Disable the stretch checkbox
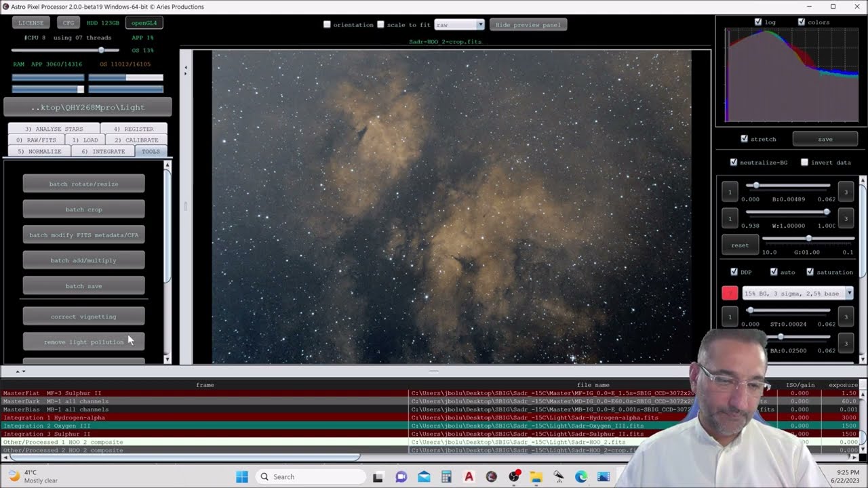Viewport: 868px width, 488px height. 745,139
